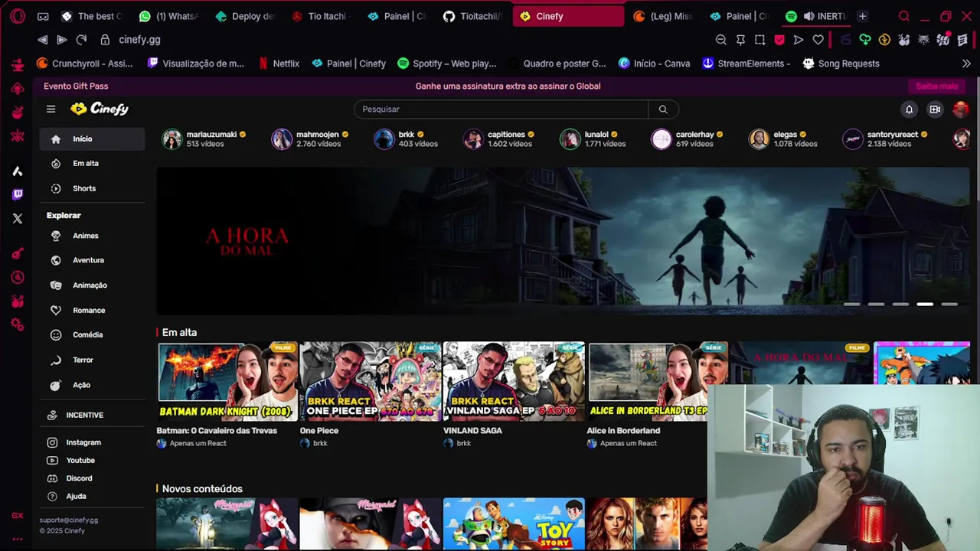Jump to the last carousel slide indicator

(949, 305)
